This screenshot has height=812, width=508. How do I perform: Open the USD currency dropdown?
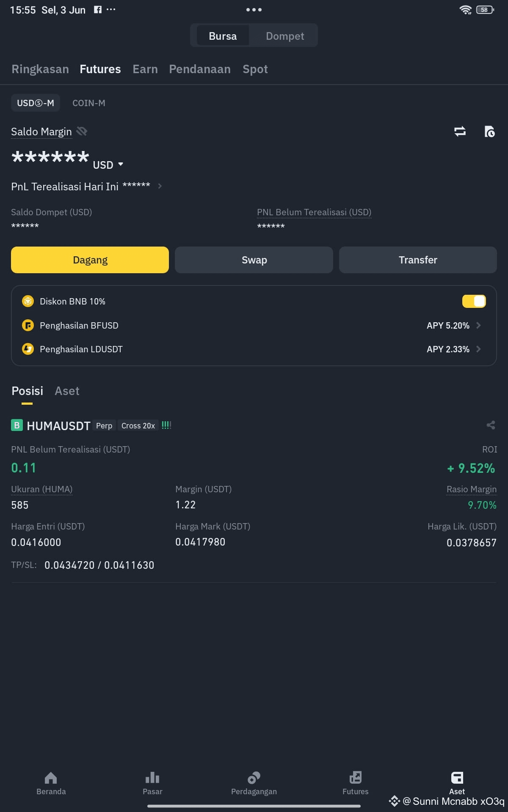click(108, 165)
